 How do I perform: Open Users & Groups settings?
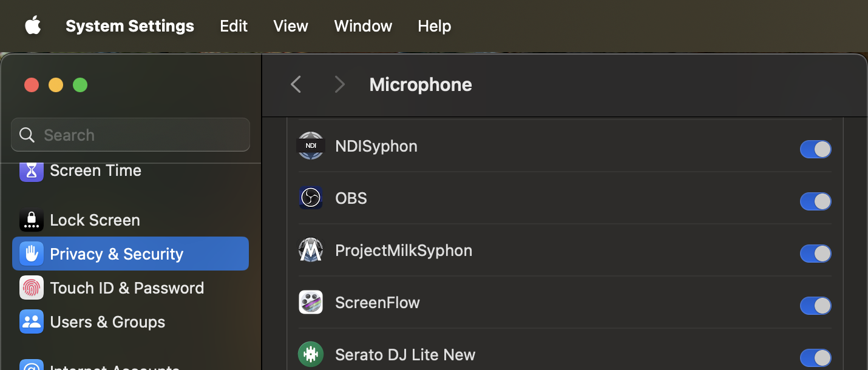pos(131,321)
